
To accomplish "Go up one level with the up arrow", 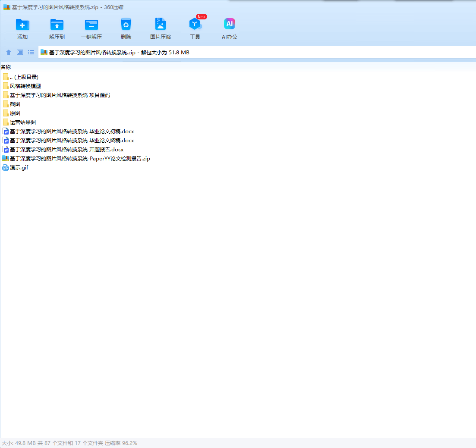I will coord(9,52).
